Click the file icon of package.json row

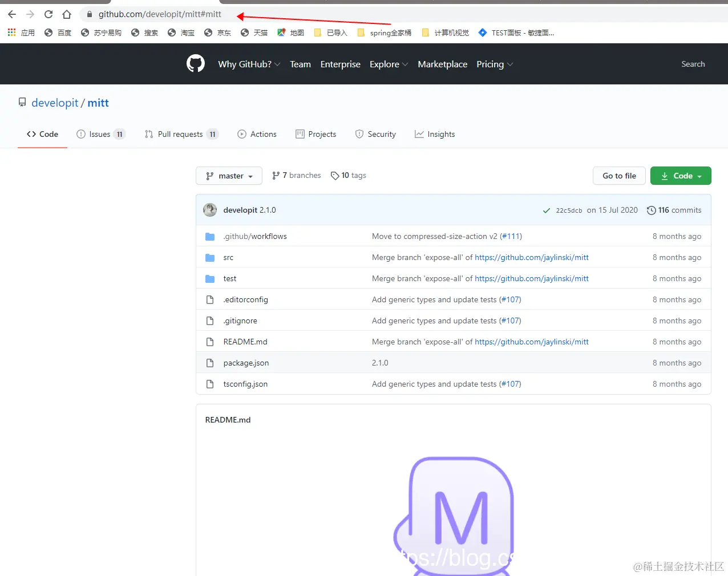[210, 363]
